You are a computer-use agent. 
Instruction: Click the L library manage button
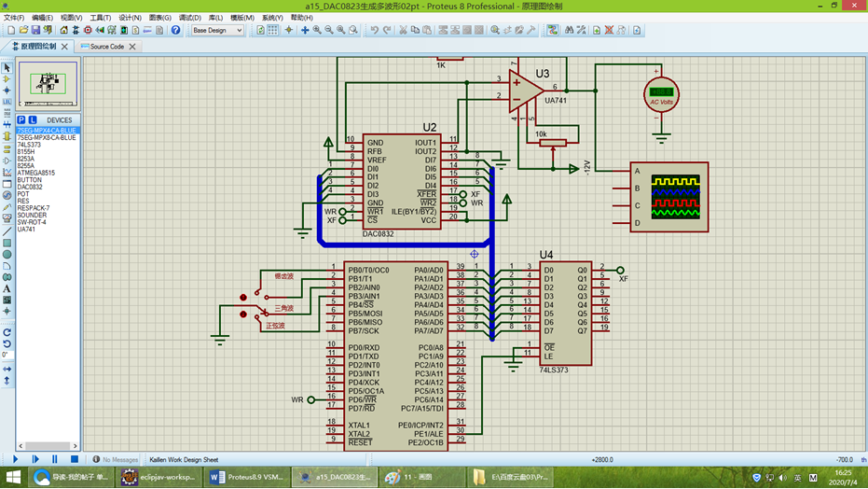(33, 119)
